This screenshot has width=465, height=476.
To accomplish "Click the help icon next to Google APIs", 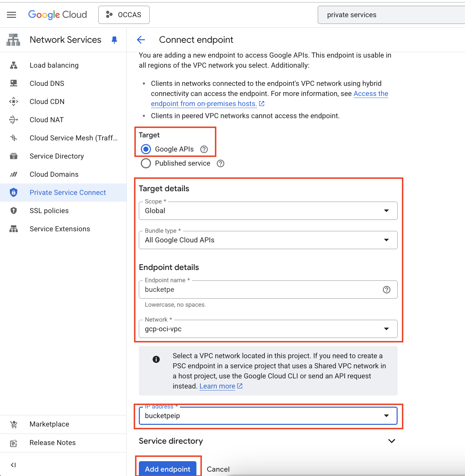I will (x=204, y=149).
